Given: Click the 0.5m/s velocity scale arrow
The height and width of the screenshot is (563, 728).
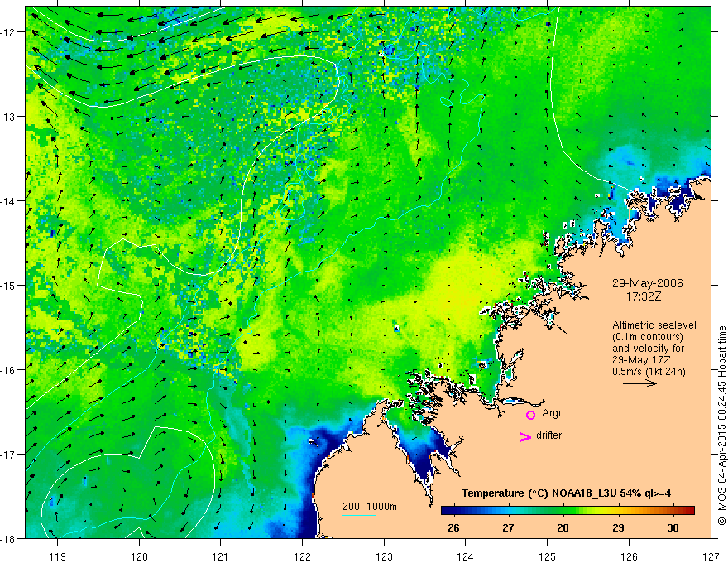Looking at the screenshot, I should click(x=639, y=383).
